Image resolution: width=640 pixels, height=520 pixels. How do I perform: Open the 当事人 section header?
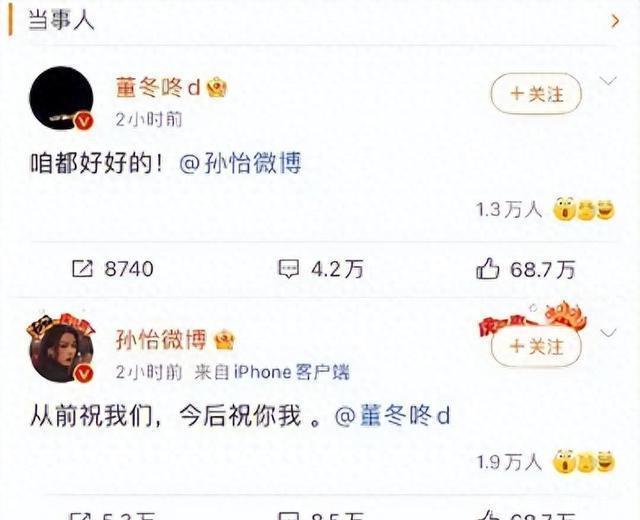coord(61,20)
